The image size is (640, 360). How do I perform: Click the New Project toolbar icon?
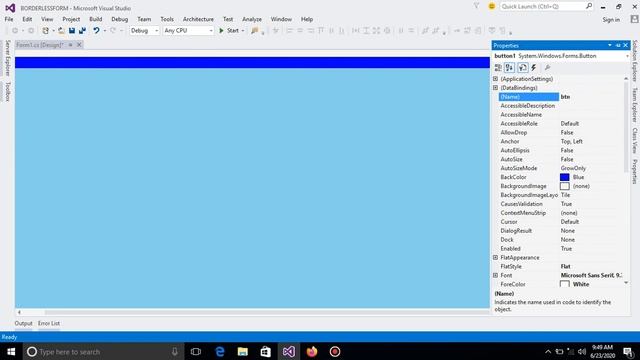click(45, 31)
